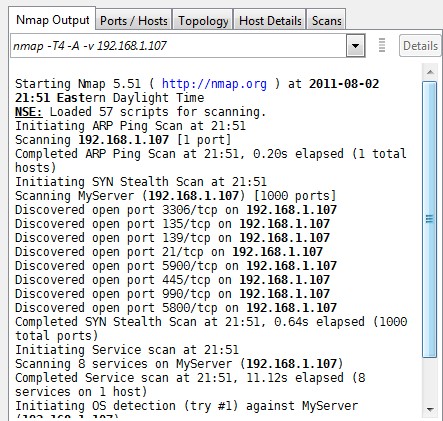Image resolution: width=443 pixels, height=421 pixels.
Task: Click 'Discovered open port 5900/tcp' line
Action: [x=176, y=266]
